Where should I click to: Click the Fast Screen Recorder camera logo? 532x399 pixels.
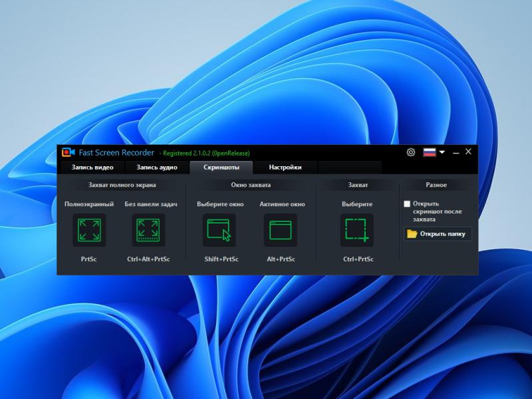[68, 152]
